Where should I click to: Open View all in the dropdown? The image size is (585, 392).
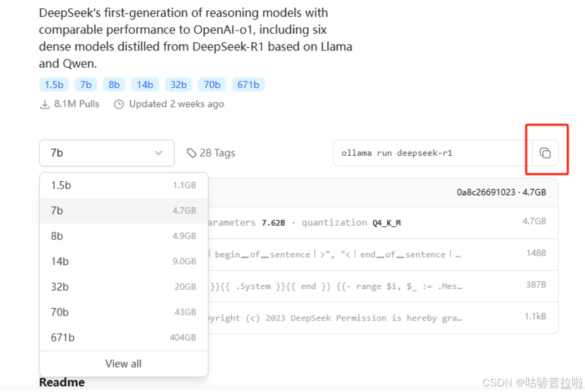pyautogui.click(x=124, y=364)
